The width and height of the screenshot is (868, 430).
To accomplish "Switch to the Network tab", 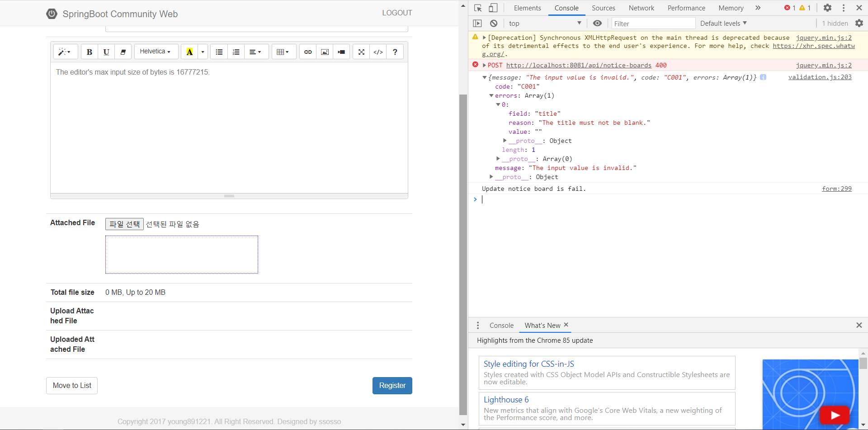I will coord(641,8).
